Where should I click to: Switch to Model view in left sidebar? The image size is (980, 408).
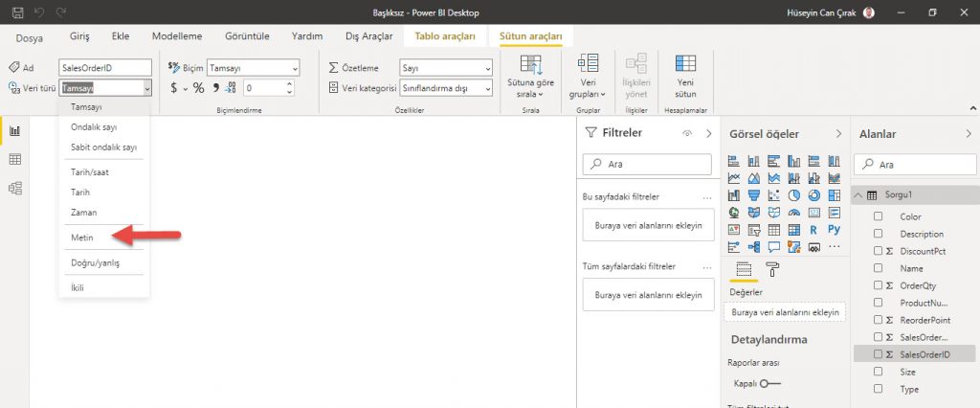coord(14,188)
